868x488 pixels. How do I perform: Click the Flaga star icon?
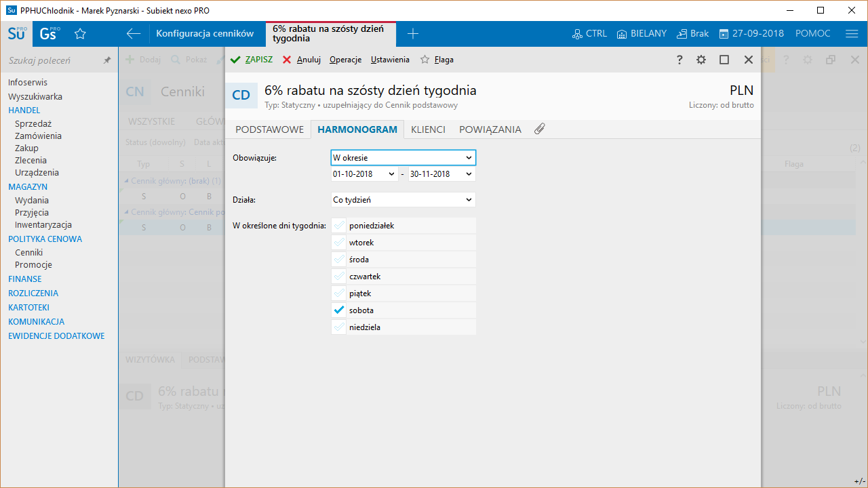click(425, 60)
